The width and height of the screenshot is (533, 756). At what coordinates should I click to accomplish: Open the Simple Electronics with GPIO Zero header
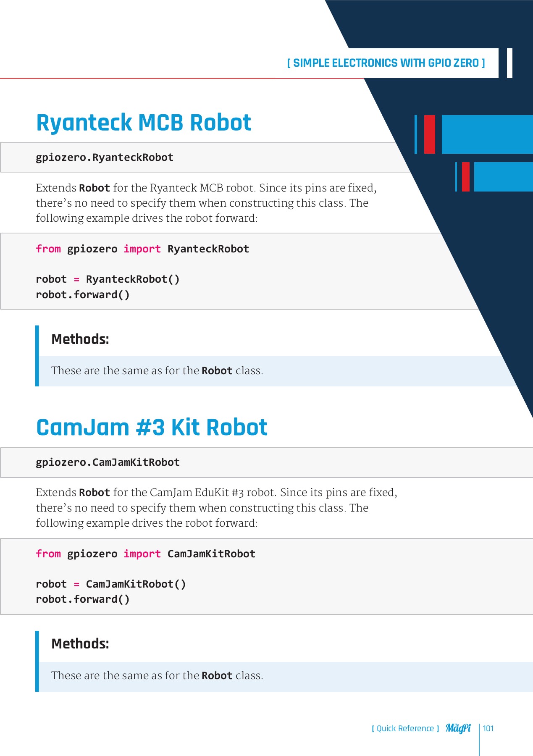pos(386,63)
